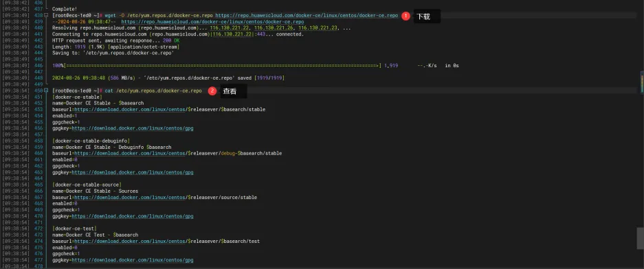Screen dimensions: 644x269
Task: Click "name=Docker CE Test - $basearch" line
Action: pyautogui.click(x=96, y=235)
